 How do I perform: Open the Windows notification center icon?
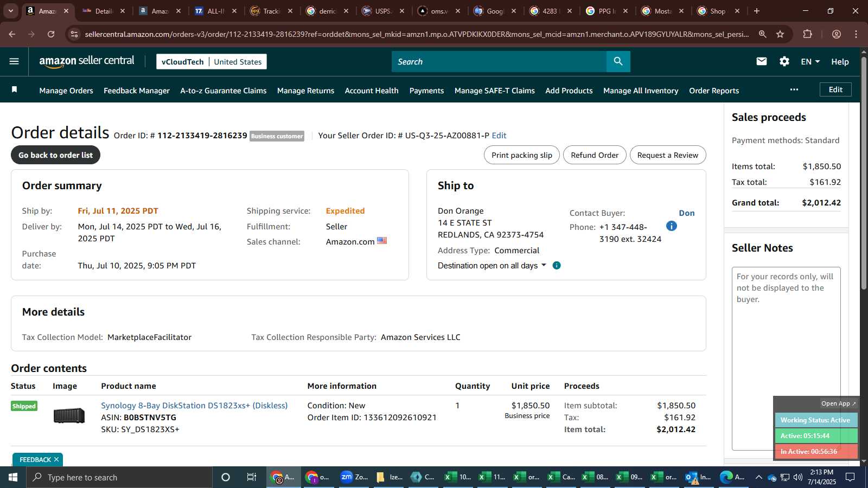coord(851,477)
